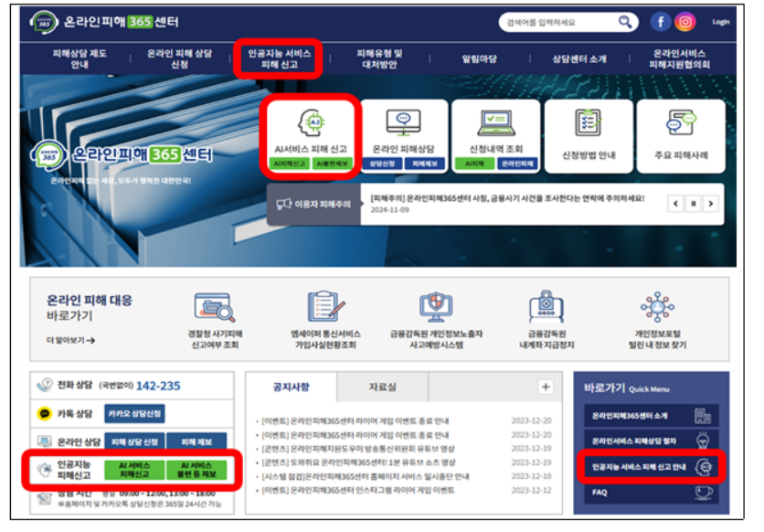Switch to the 자료실 tab

tap(382, 388)
